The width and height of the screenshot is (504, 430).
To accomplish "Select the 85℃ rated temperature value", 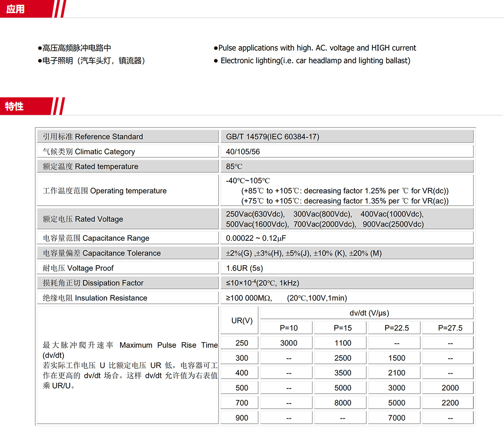I will (x=234, y=167).
